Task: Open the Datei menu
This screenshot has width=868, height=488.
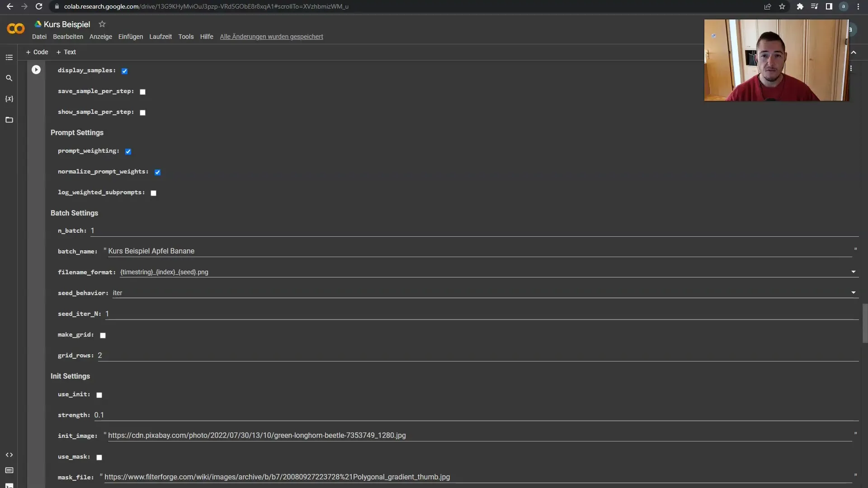Action: click(x=39, y=37)
